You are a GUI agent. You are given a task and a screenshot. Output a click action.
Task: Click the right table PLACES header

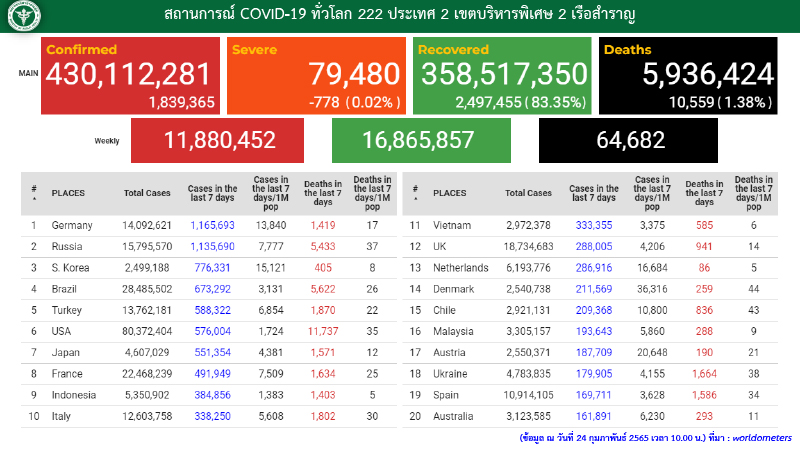449,193
